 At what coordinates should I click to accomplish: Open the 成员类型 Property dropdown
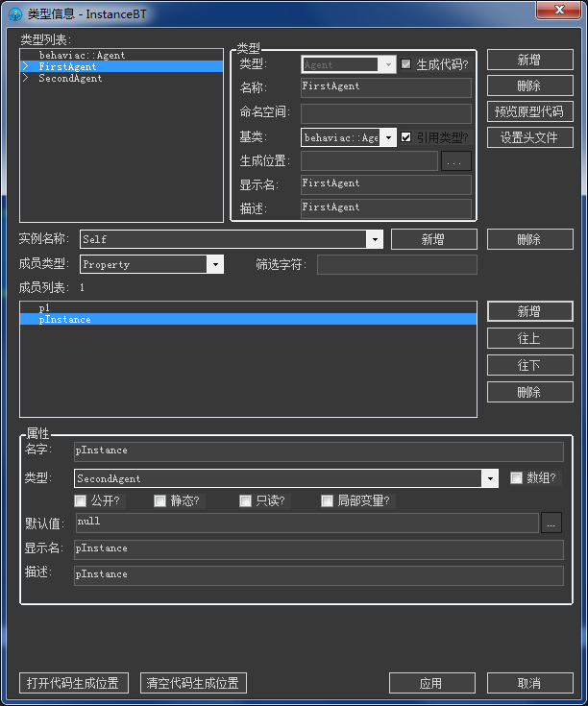(215, 264)
